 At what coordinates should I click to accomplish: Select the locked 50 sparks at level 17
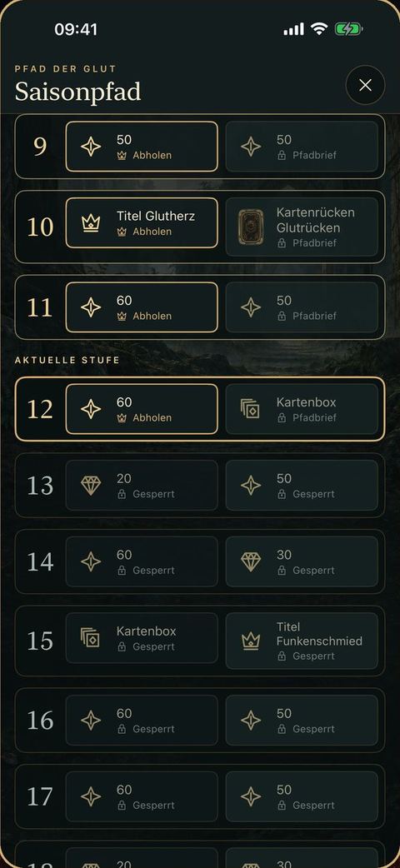click(x=302, y=796)
